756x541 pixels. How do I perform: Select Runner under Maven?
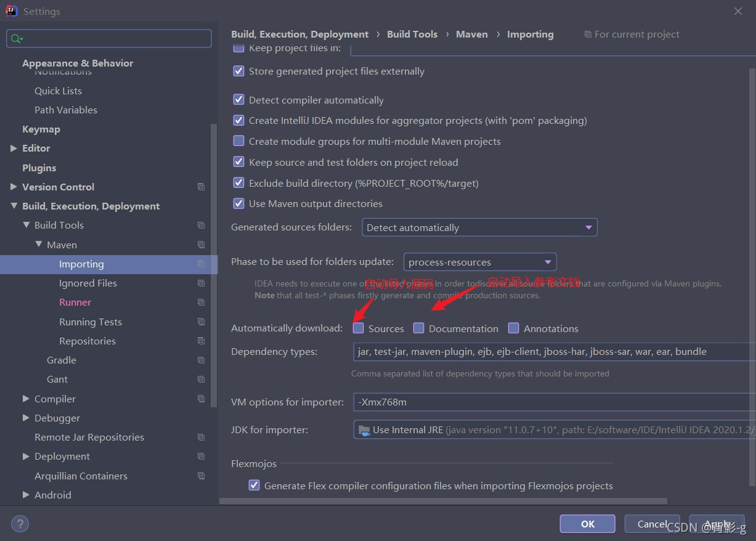(x=75, y=302)
